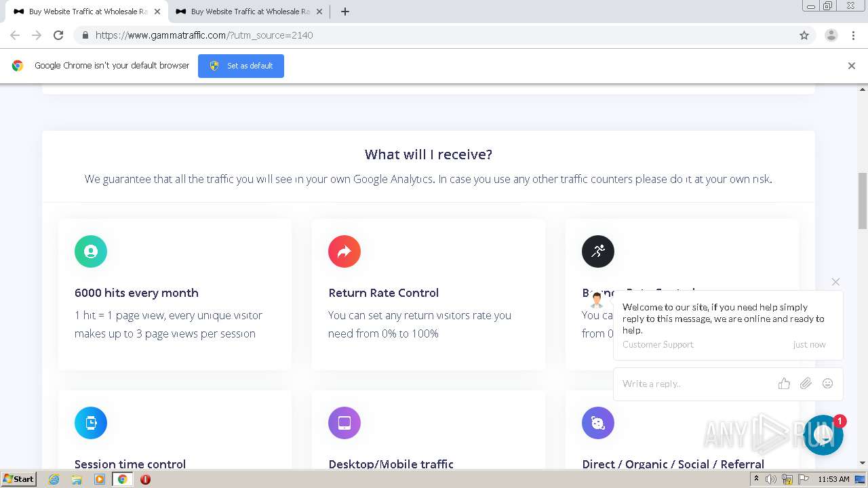The image size is (868, 488).
Task: Click the Session time control title
Action: (x=130, y=464)
